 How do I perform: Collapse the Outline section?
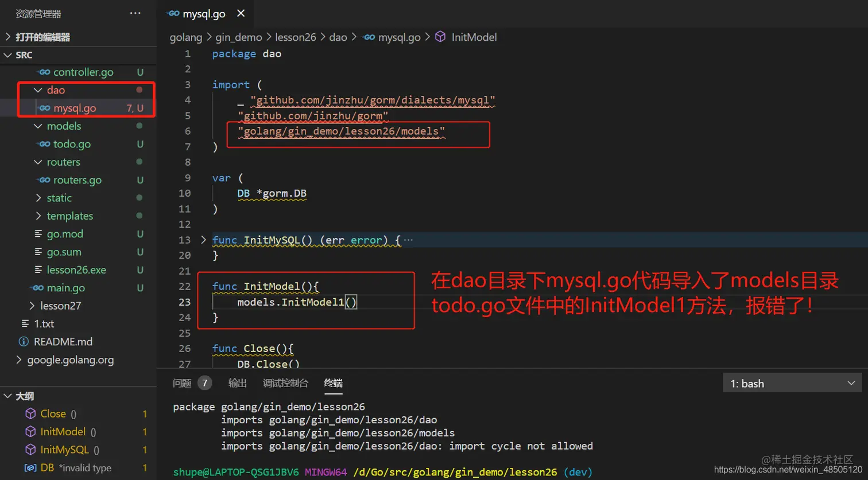(x=8, y=396)
